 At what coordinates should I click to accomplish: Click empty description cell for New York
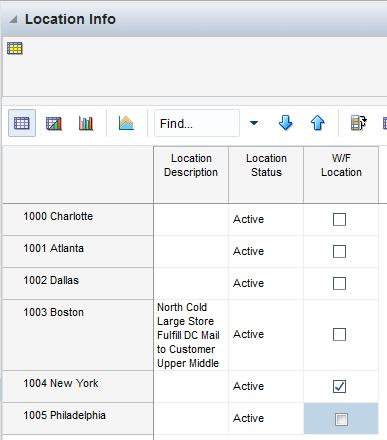(x=191, y=387)
